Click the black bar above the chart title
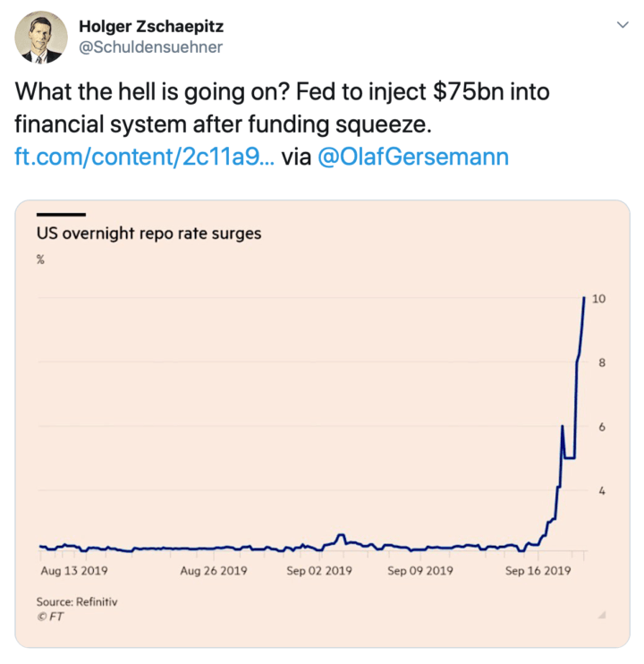644x664 pixels. tap(61, 215)
